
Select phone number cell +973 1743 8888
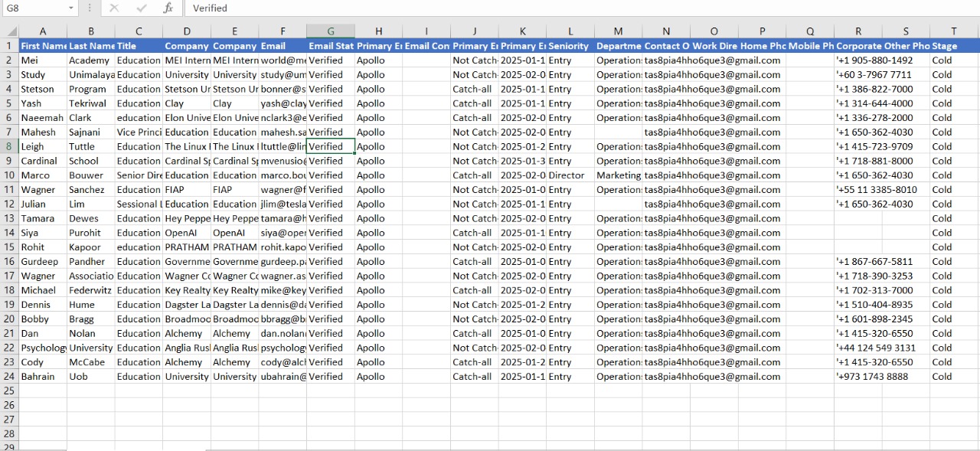(873, 376)
